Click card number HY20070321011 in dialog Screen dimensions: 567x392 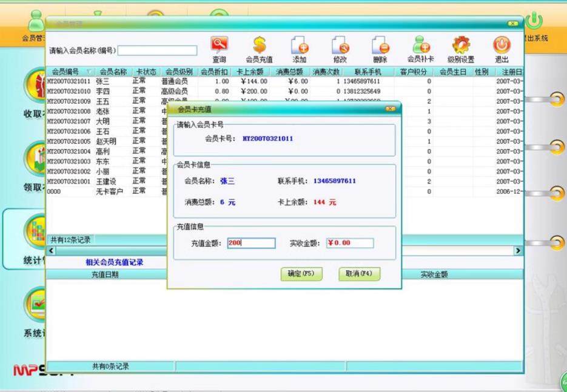pos(267,138)
